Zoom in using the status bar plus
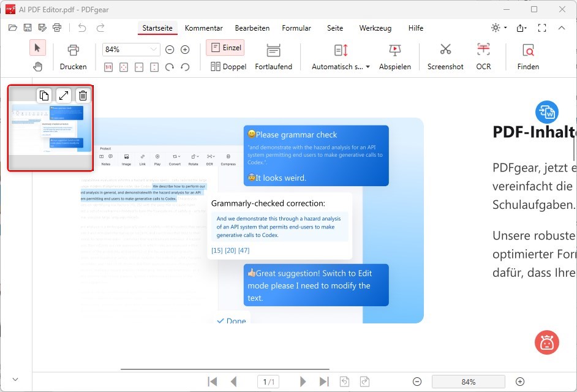 [x=520, y=382]
